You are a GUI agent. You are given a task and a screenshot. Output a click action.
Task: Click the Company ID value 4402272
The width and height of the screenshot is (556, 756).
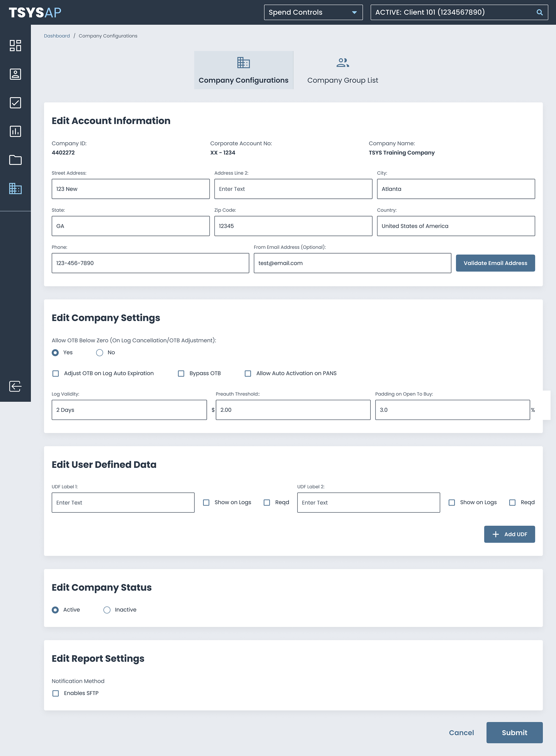click(63, 152)
